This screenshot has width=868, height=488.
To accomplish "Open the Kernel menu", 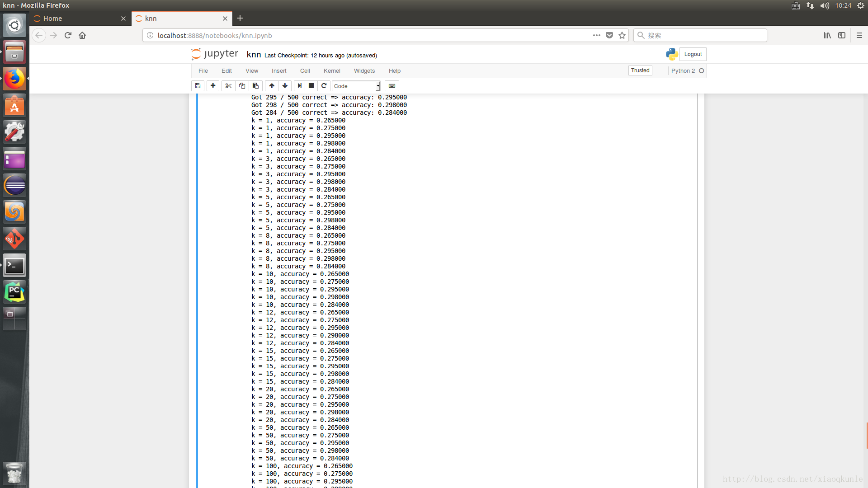I will point(331,71).
